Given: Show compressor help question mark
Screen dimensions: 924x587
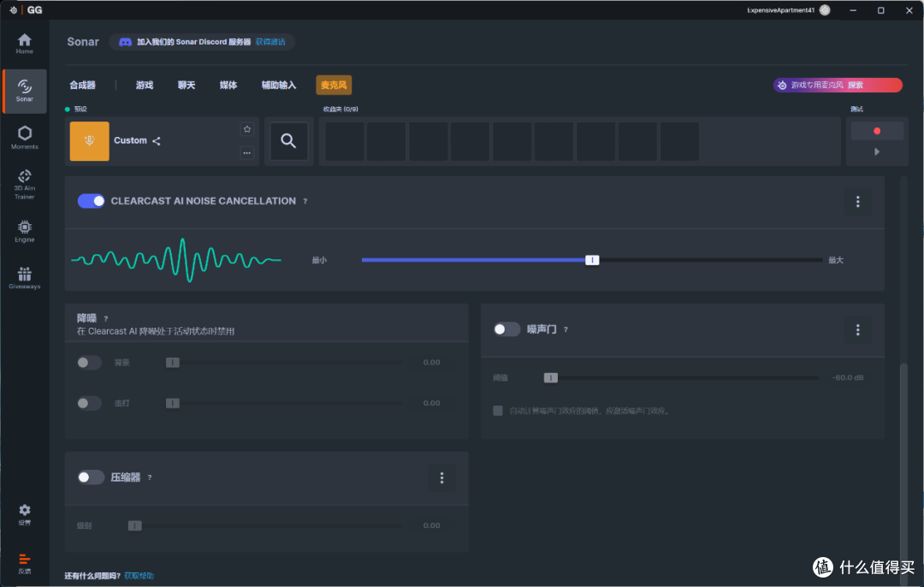Looking at the screenshot, I should (x=149, y=477).
